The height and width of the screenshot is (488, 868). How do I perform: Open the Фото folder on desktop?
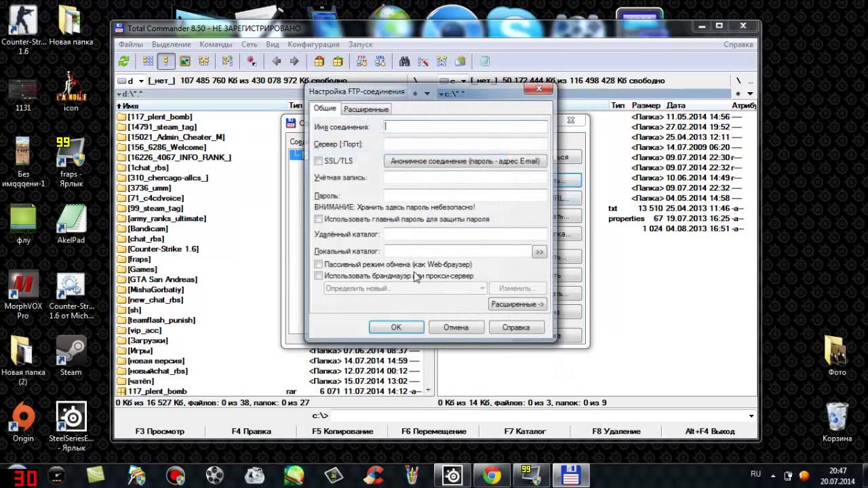click(837, 357)
